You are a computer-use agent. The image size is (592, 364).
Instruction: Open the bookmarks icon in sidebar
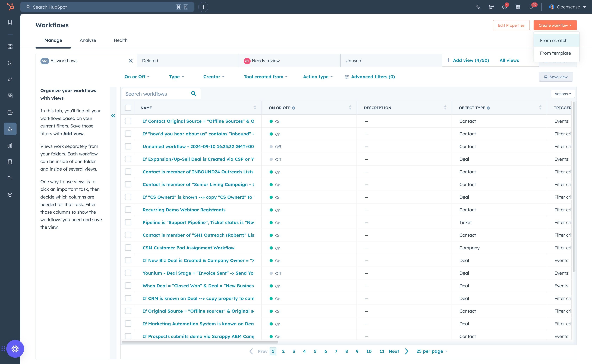(x=10, y=22)
